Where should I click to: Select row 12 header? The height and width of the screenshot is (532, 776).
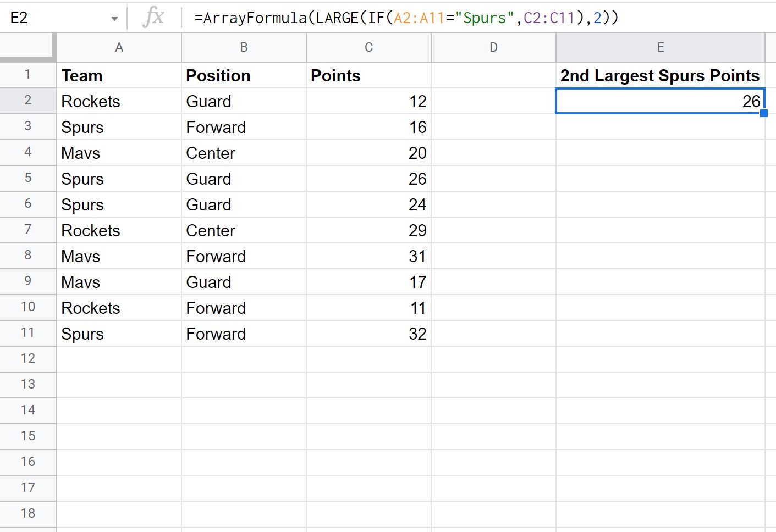point(28,359)
